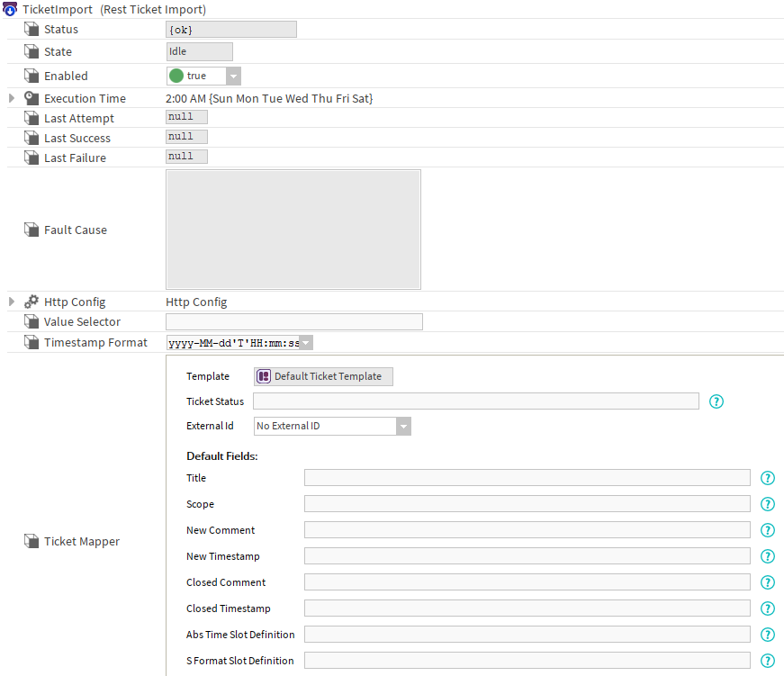Image resolution: width=784 pixels, height=676 pixels.
Task: Open the Enabled true/false dropdown
Action: click(233, 76)
